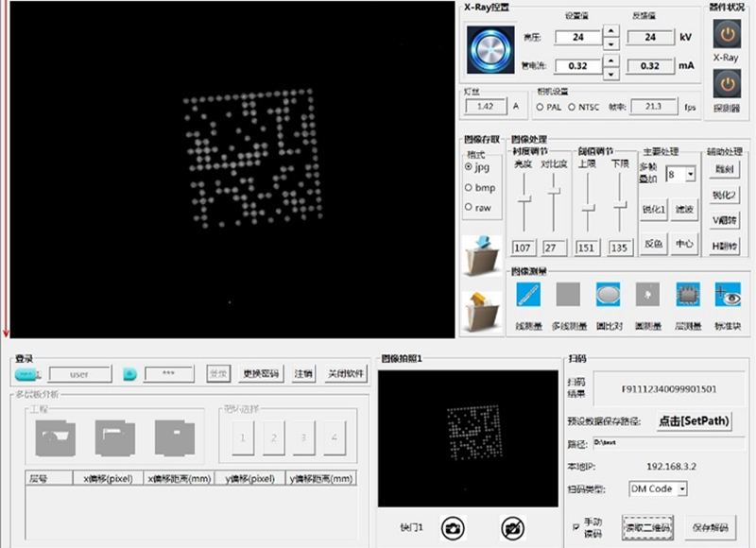Select the circle comparison (圆比对) tool

tap(608, 295)
